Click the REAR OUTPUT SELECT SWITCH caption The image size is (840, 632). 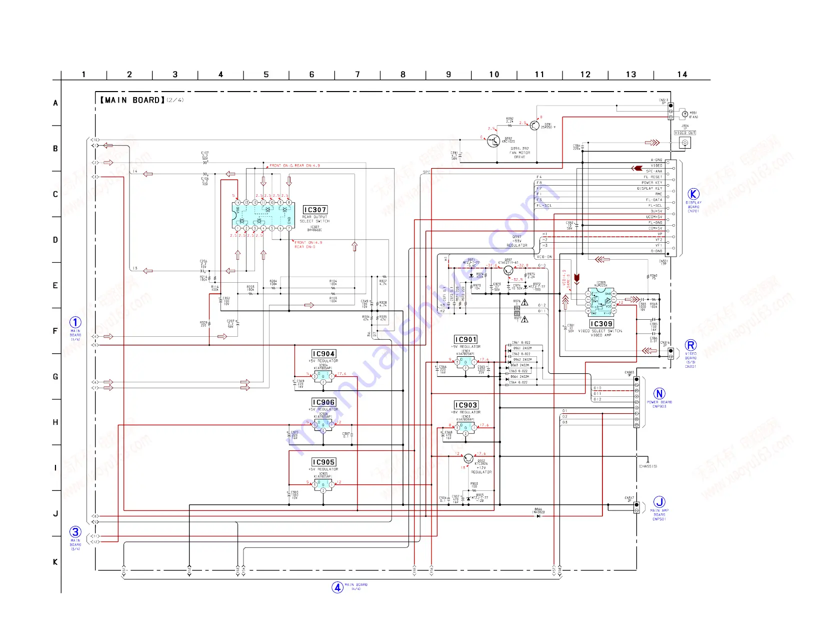pos(314,219)
